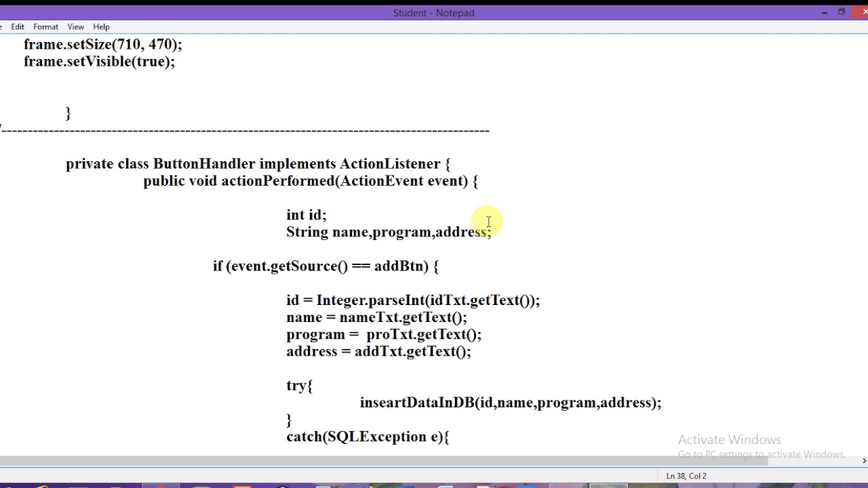
Task: Open the Help menu
Action: pyautogui.click(x=101, y=26)
